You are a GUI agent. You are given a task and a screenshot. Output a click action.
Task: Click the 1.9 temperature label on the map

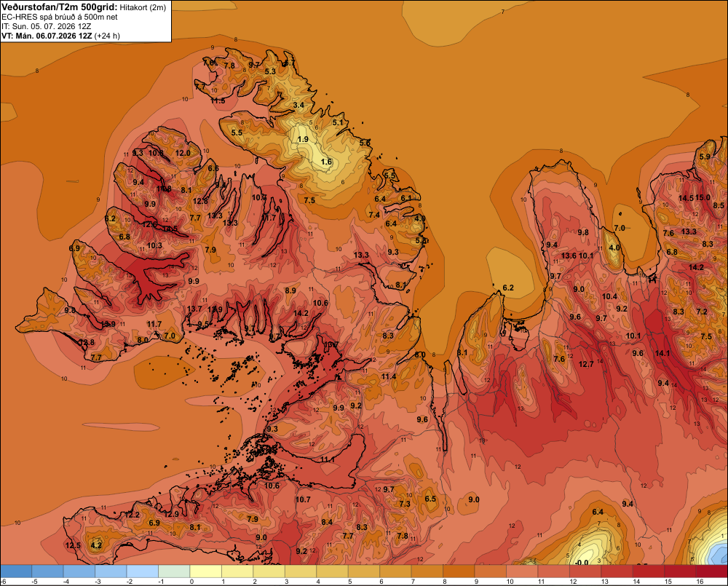pos(303,139)
